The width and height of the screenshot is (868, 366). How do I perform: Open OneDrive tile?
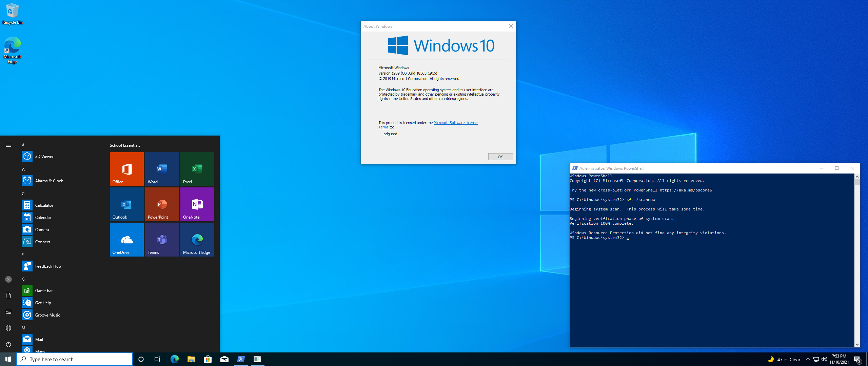(x=127, y=240)
